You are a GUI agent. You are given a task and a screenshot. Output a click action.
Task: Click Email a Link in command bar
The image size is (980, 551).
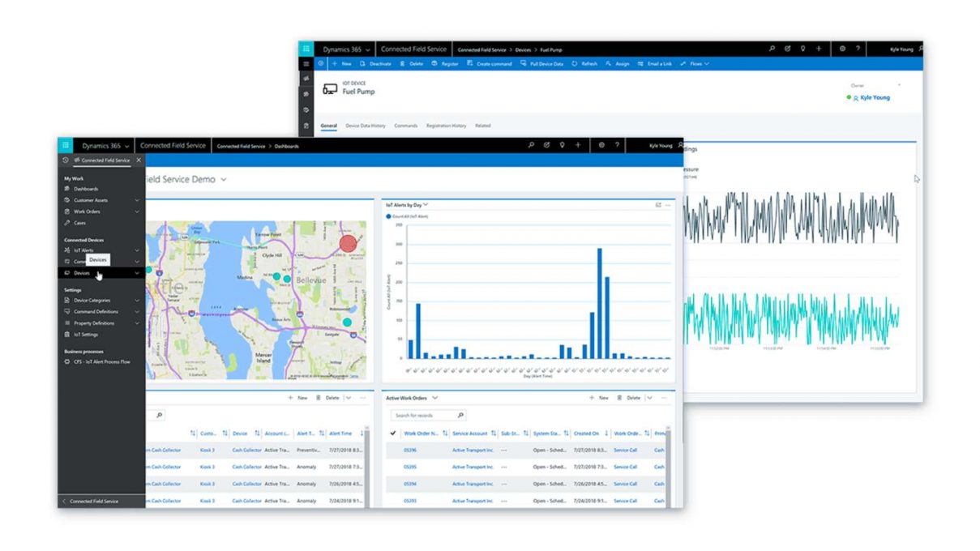point(655,63)
